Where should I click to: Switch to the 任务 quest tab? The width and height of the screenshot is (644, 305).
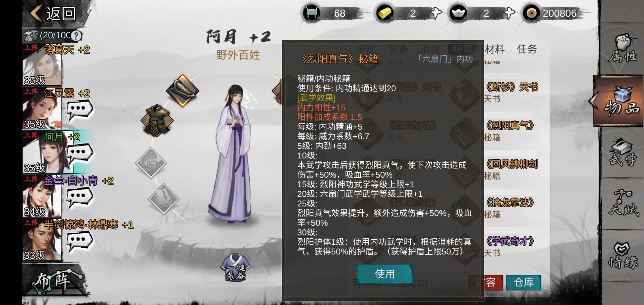(527, 49)
